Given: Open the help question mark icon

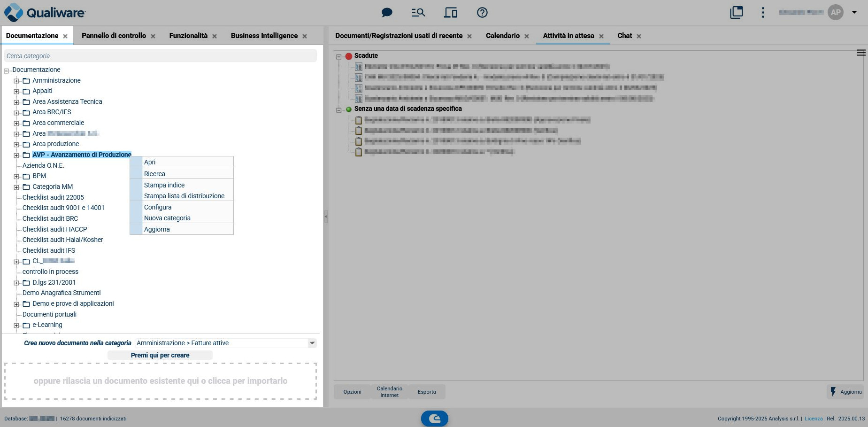Looking at the screenshot, I should coord(482,13).
